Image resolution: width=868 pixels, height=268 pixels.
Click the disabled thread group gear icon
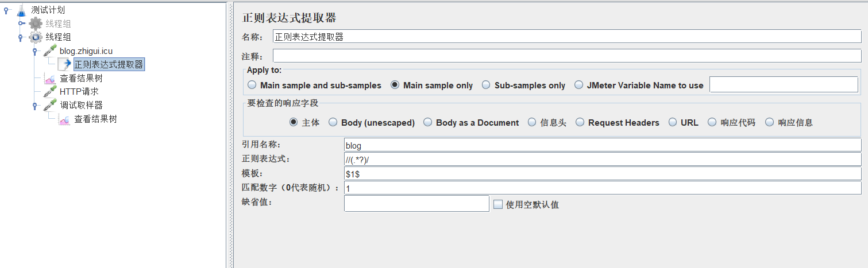click(36, 24)
